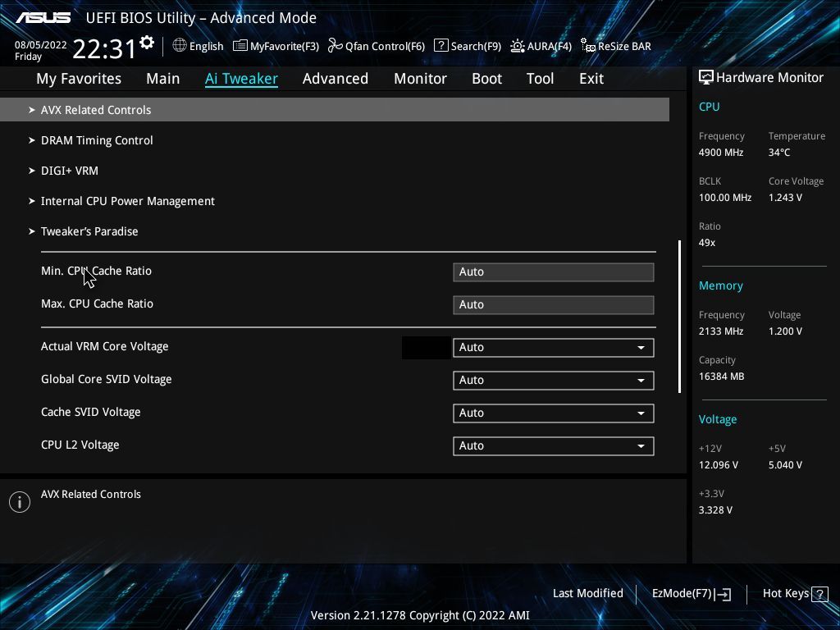Click the settings list vertical scrollbar
The width and height of the screenshot is (840, 630).
[680, 317]
